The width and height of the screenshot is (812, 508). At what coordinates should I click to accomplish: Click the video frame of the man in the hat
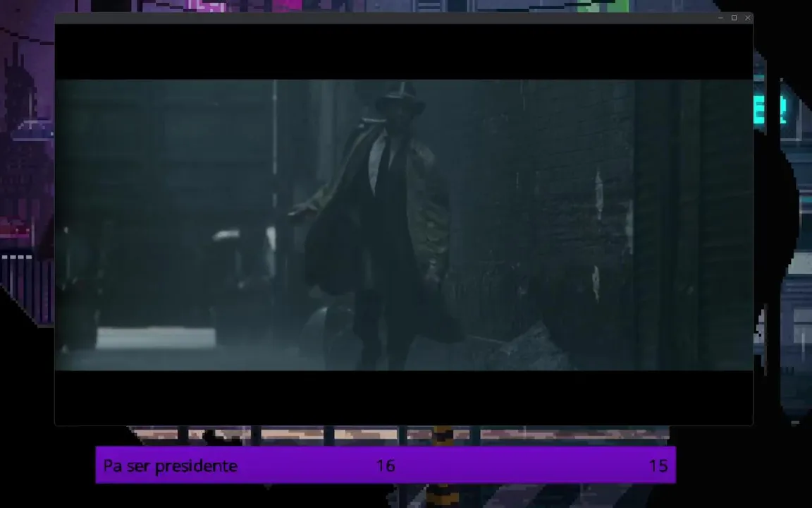(404, 225)
